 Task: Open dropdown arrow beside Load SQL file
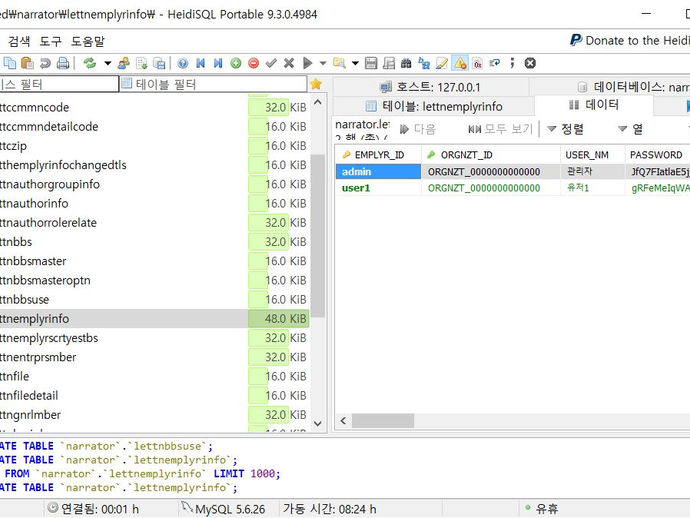tap(355, 63)
